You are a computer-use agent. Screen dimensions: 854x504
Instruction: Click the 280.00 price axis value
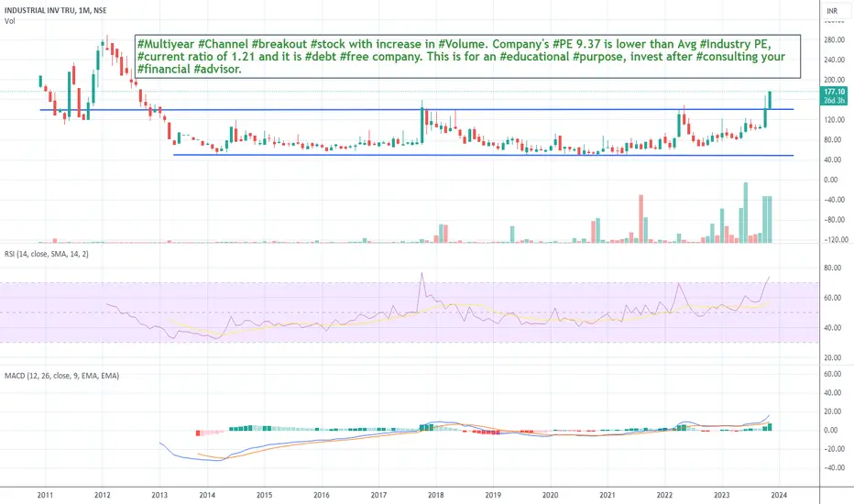click(835, 39)
